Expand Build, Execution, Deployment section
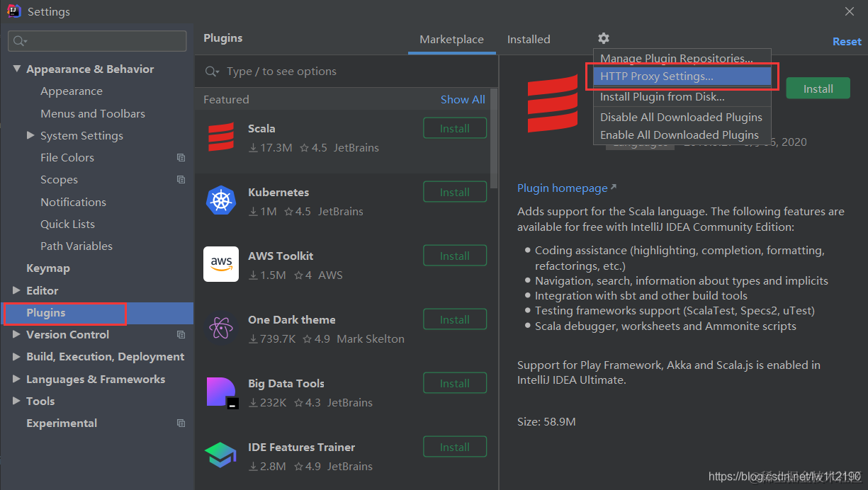 [x=16, y=357]
